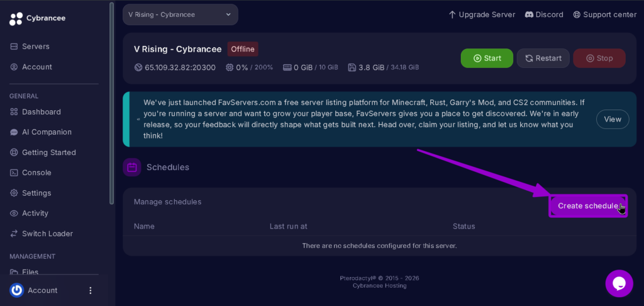
Task: Click the Cybrancee logo in the sidebar
Action: (x=37, y=18)
